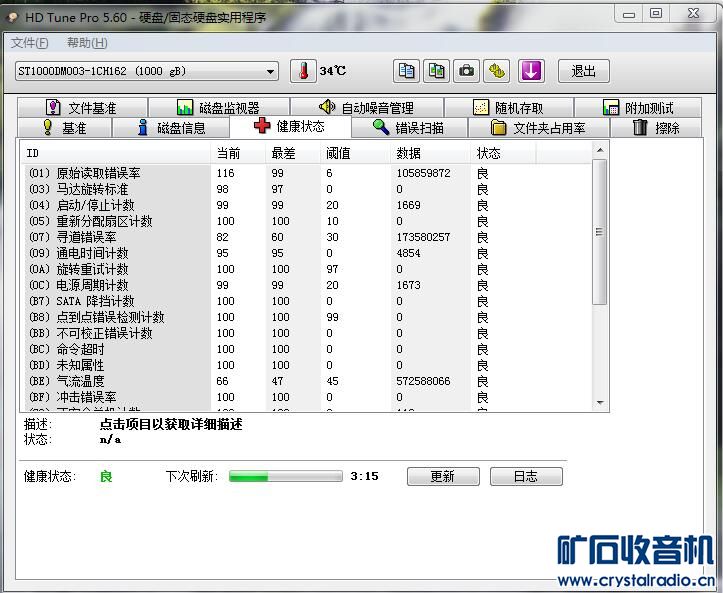Click the SMART list scrollbar thumb
Viewport: 723px width, 593px height.
[x=599, y=232]
